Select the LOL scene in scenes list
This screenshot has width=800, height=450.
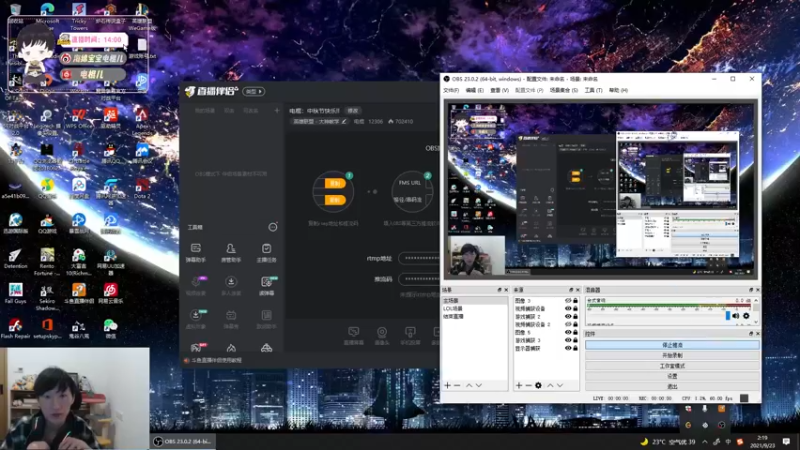coord(475,309)
